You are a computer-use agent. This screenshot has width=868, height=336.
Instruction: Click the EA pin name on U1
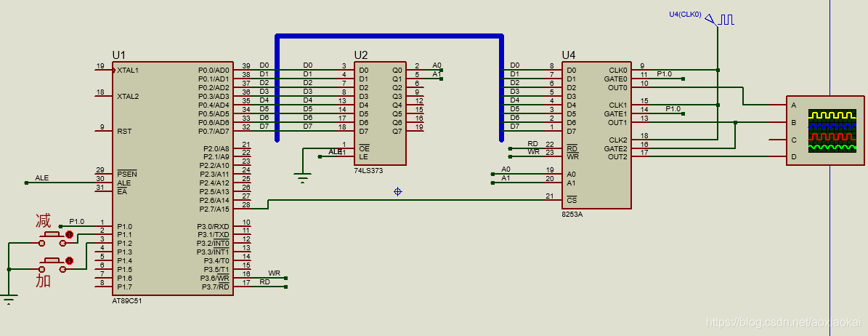[122, 192]
